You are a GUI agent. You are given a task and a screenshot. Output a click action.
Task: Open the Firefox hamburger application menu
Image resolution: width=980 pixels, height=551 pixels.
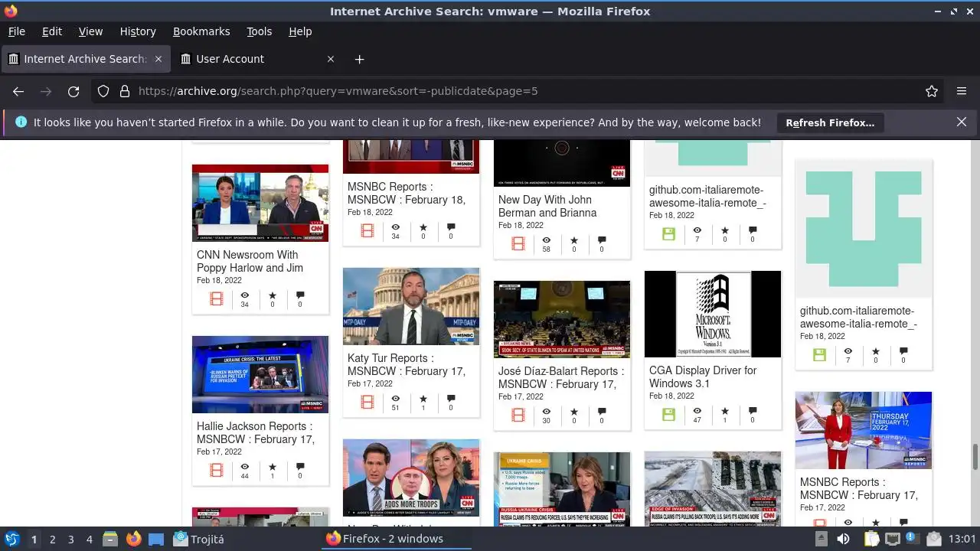pyautogui.click(x=962, y=91)
